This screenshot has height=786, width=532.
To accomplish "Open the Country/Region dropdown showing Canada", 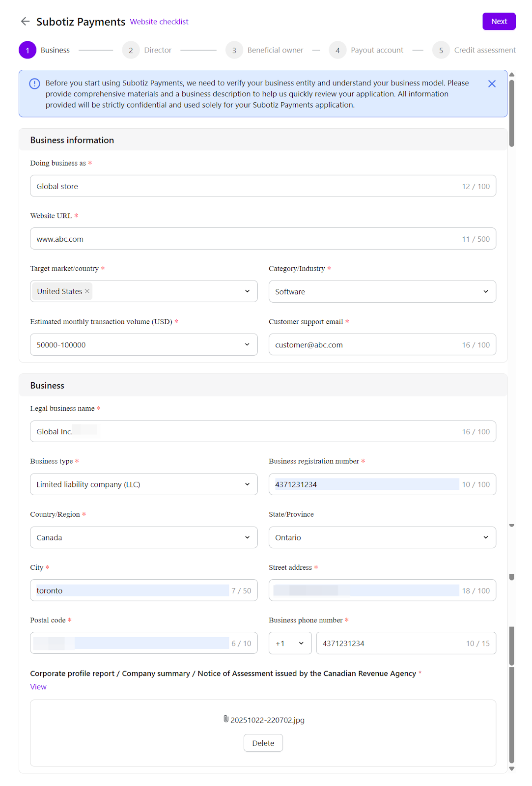I will point(143,537).
